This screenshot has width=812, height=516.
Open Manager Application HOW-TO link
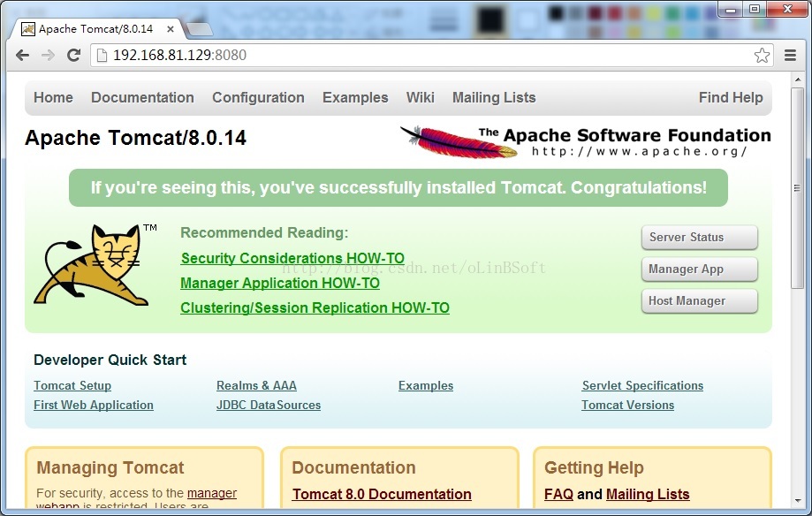pyautogui.click(x=280, y=283)
